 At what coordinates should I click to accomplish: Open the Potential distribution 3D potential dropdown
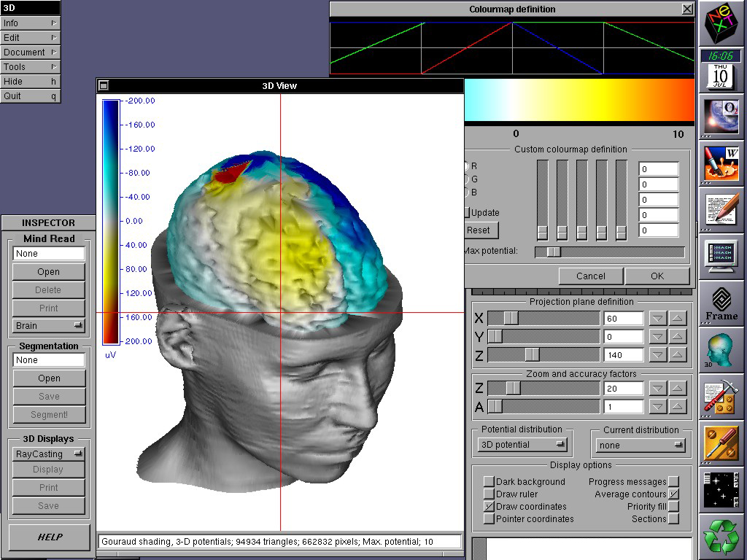[522, 445]
